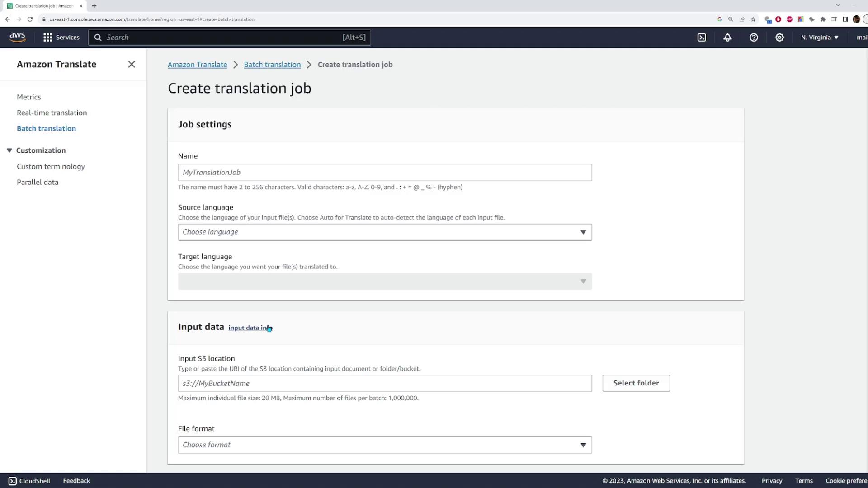Image resolution: width=868 pixels, height=488 pixels.
Task: Click the job Name input field
Action: (385, 173)
